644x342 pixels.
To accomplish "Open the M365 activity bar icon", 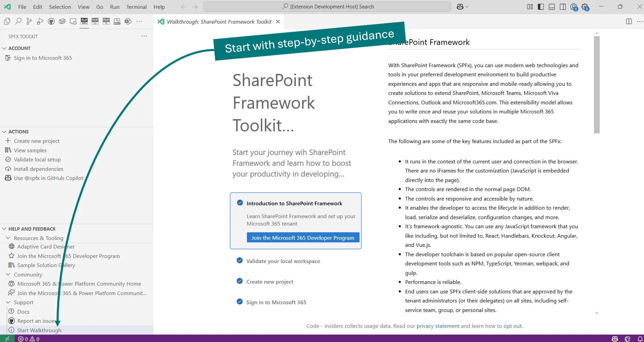I will point(117,21).
